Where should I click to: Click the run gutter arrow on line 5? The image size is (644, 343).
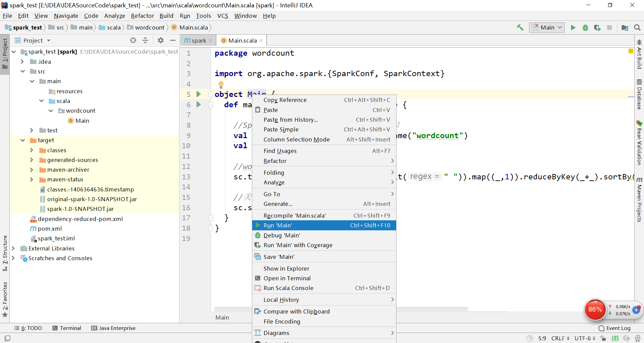199,94
